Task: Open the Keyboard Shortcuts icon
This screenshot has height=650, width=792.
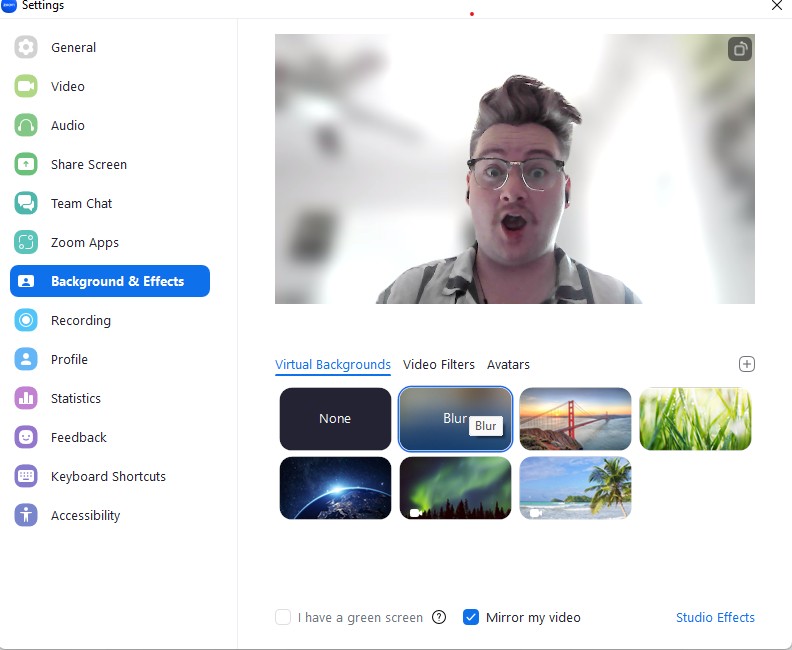Action: pos(26,476)
